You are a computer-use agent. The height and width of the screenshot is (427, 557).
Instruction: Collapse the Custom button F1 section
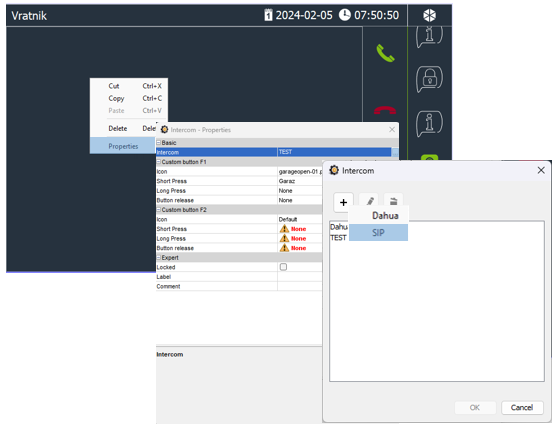[x=159, y=162]
